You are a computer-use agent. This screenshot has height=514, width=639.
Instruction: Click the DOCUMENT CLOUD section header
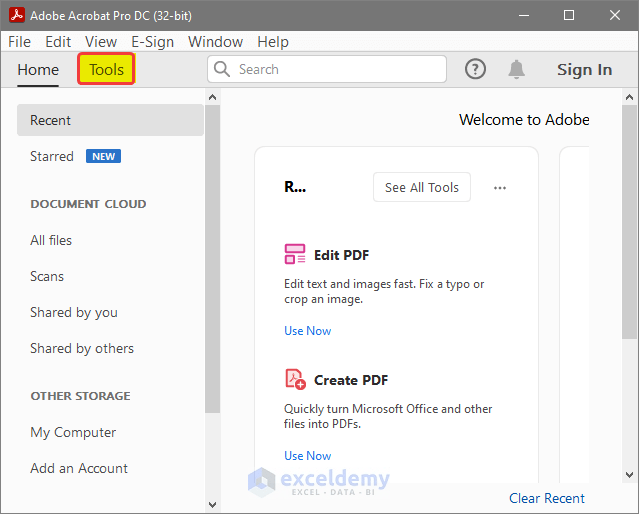coord(88,204)
